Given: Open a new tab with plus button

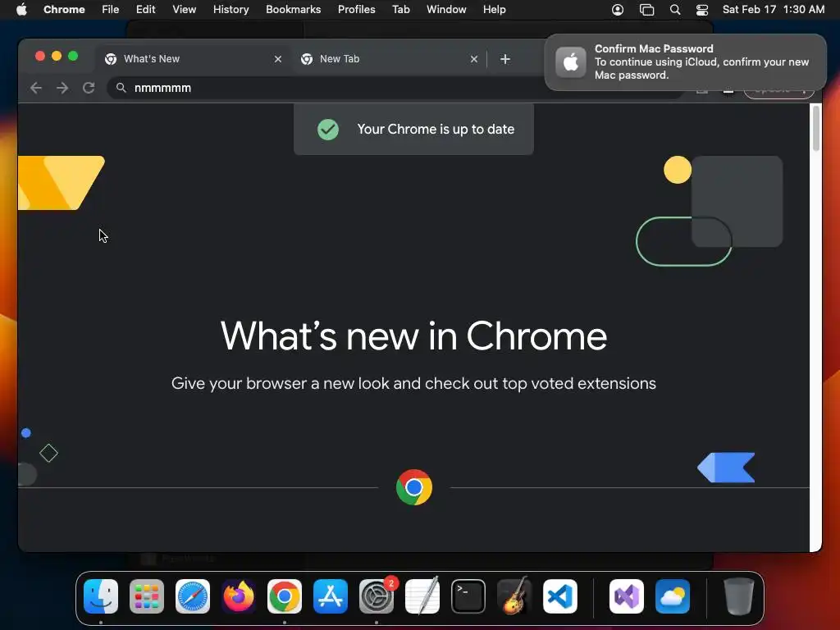Looking at the screenshot, I should 504,59.
